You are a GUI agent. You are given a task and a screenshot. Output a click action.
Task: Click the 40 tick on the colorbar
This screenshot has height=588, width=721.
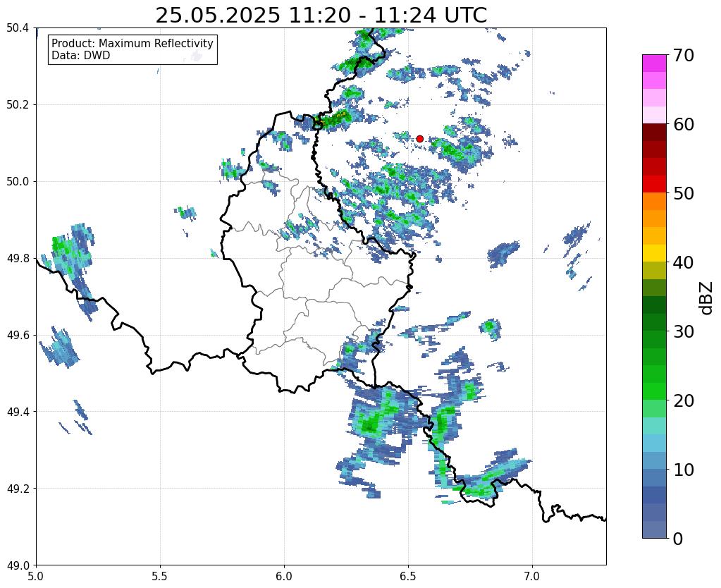[684, 262]
